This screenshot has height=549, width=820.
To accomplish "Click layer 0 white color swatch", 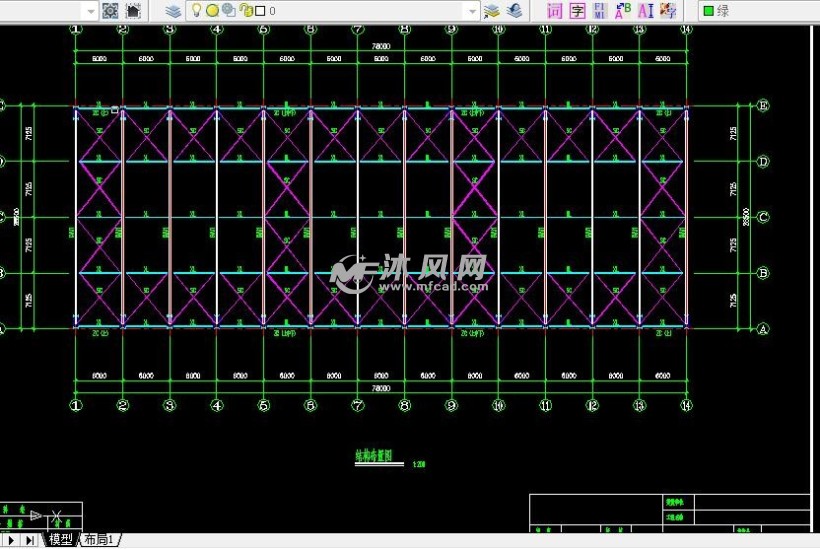I will pos(260,11).
